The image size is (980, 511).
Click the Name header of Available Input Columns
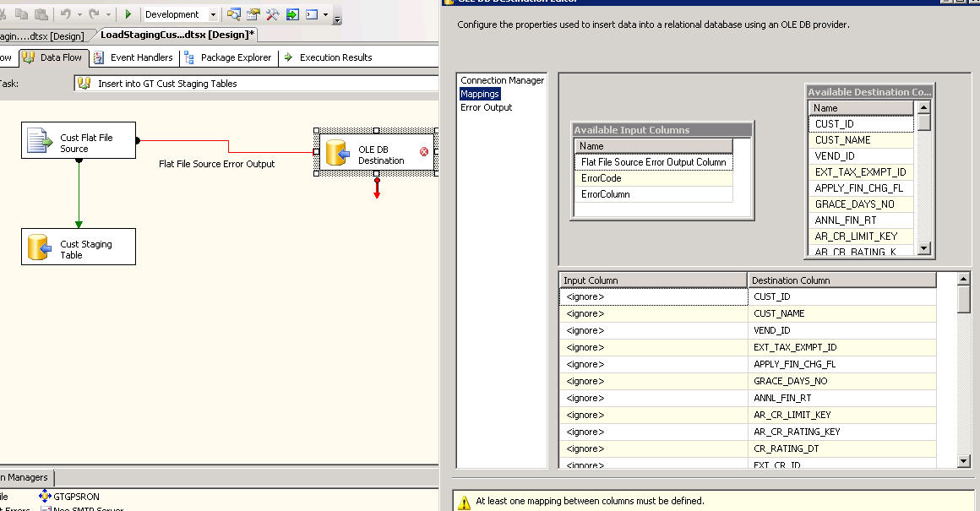653,146
